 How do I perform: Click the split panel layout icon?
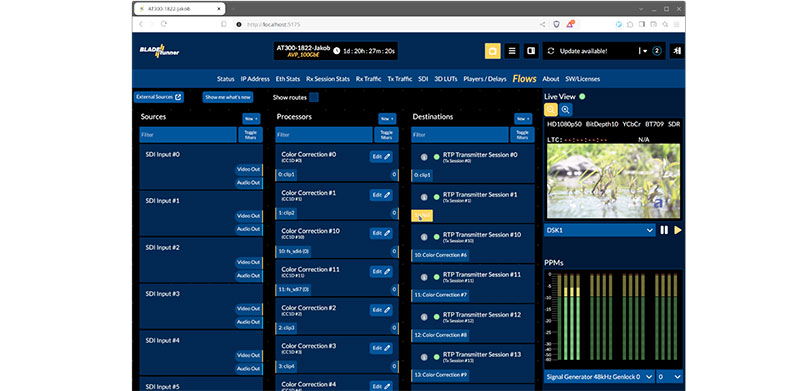tap(531, 51)
